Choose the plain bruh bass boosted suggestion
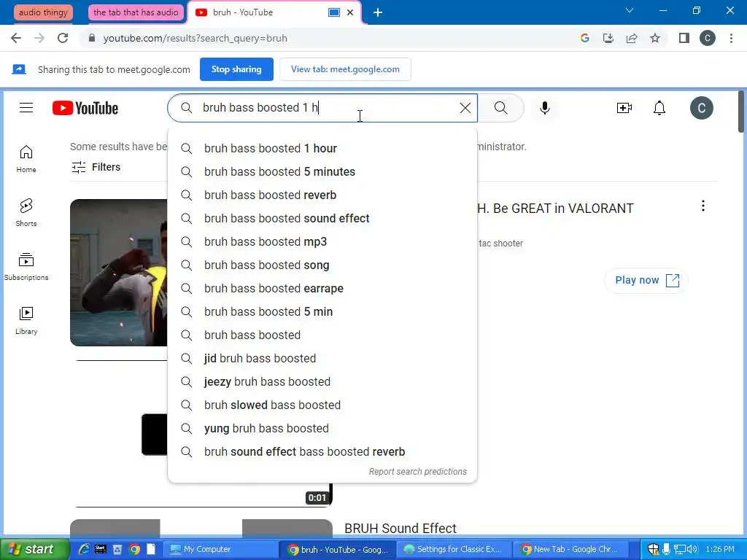Viewport: 747px width, 560px height. [x=322, y=335]
